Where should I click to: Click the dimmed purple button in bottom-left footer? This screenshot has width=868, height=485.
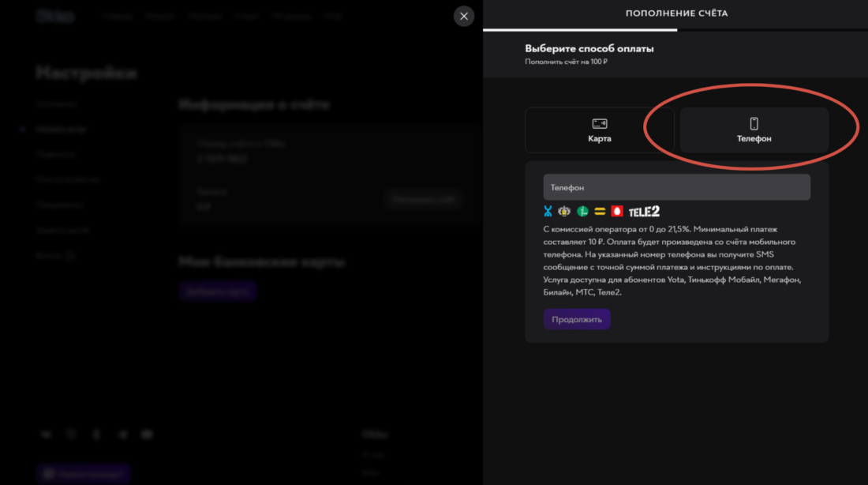83,473
